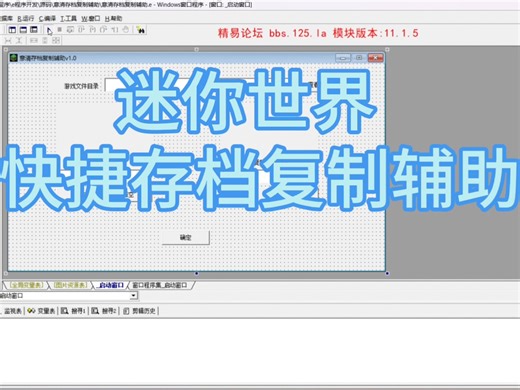Click the Stop program square icon
Image resolution: width=520 pixels, height=390 pixels.
(60, 30)
